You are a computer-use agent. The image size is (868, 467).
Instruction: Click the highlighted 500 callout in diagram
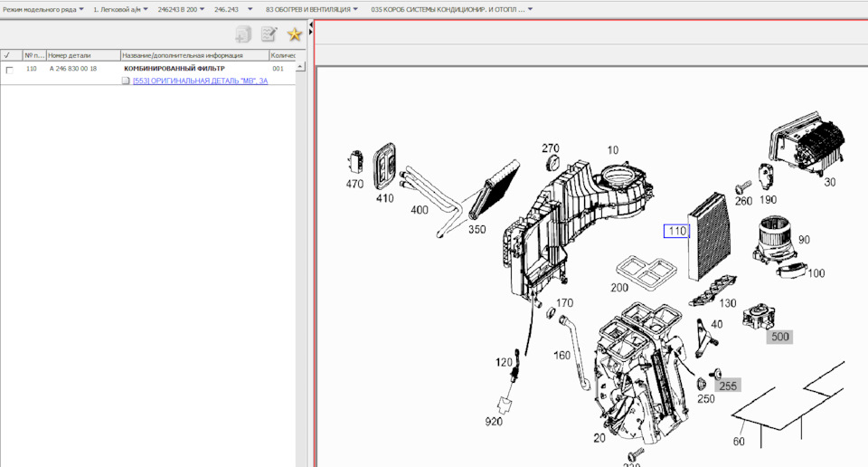(779, 337)
